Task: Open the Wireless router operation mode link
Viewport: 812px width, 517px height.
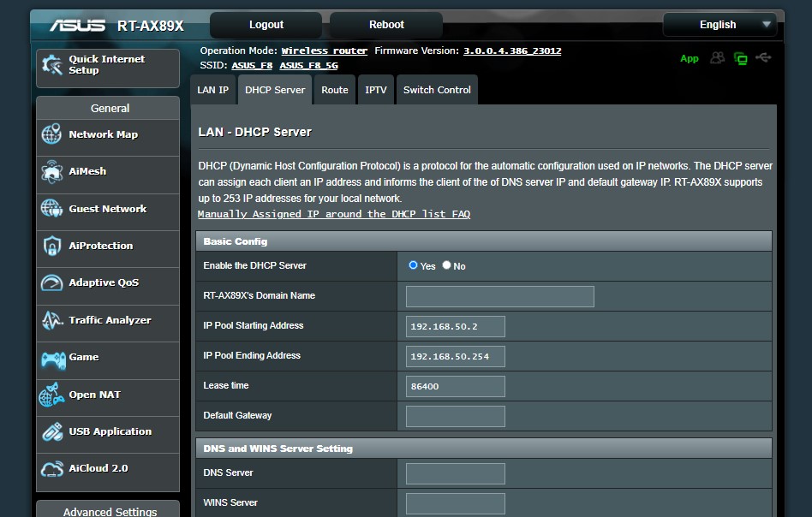Action: tap(324, 51)
